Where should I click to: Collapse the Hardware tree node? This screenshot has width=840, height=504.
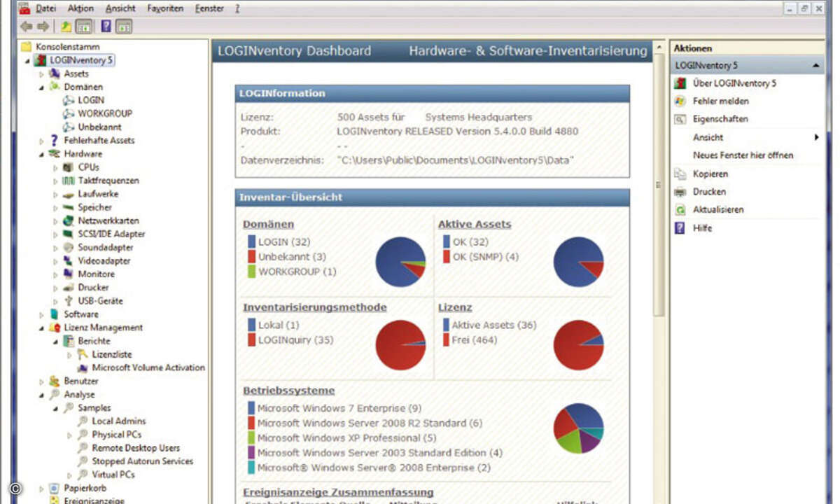[x=41, y=154]
